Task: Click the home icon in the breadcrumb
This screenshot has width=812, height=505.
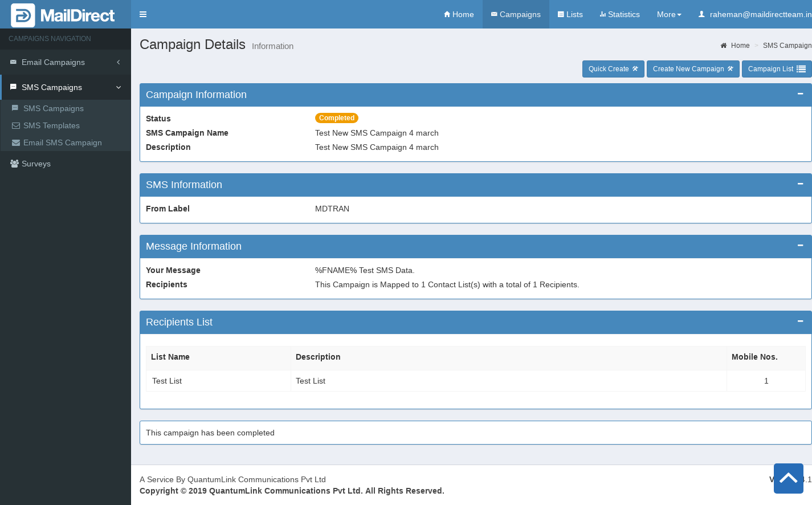Action: point(724,46)
